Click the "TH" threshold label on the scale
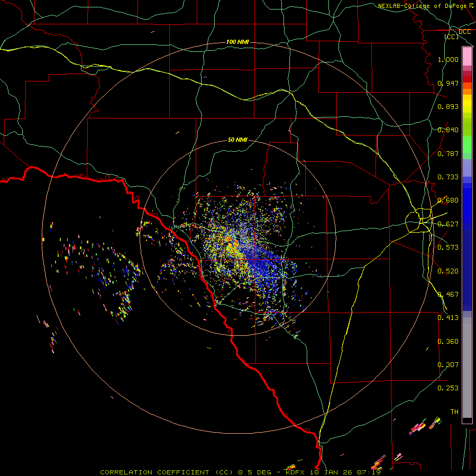 [454, 412]
